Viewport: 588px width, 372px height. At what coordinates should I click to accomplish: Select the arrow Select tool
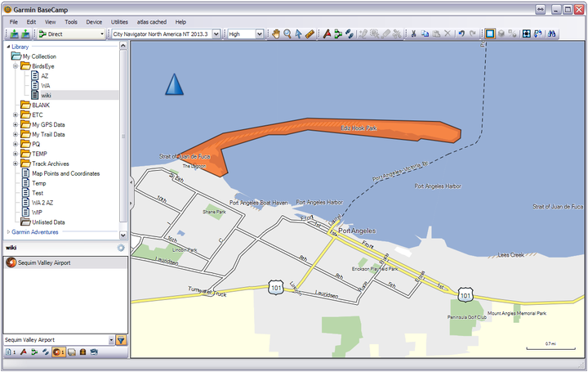point(299,34)
